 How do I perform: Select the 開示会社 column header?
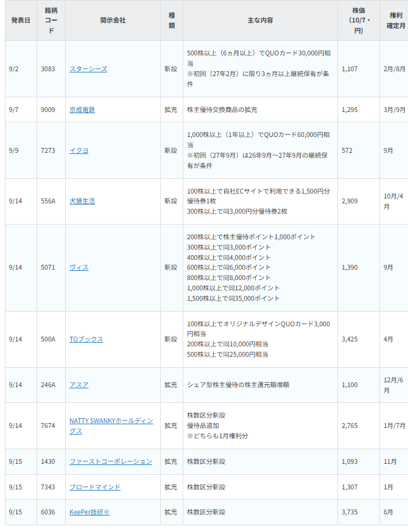tap(113, 20)
